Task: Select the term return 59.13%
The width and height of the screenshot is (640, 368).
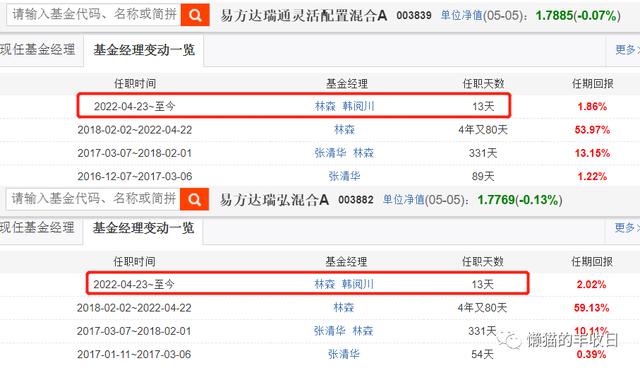Action: coord(591,308)
